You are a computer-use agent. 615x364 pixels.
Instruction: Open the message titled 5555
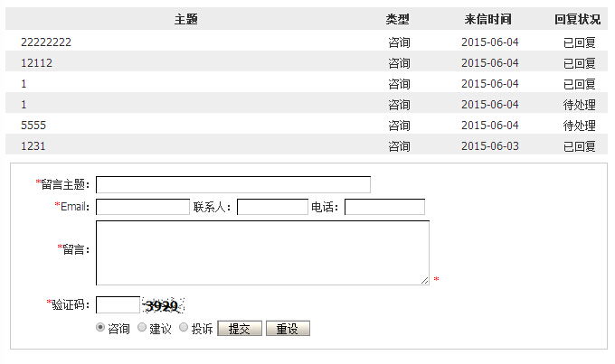[33, 126]
